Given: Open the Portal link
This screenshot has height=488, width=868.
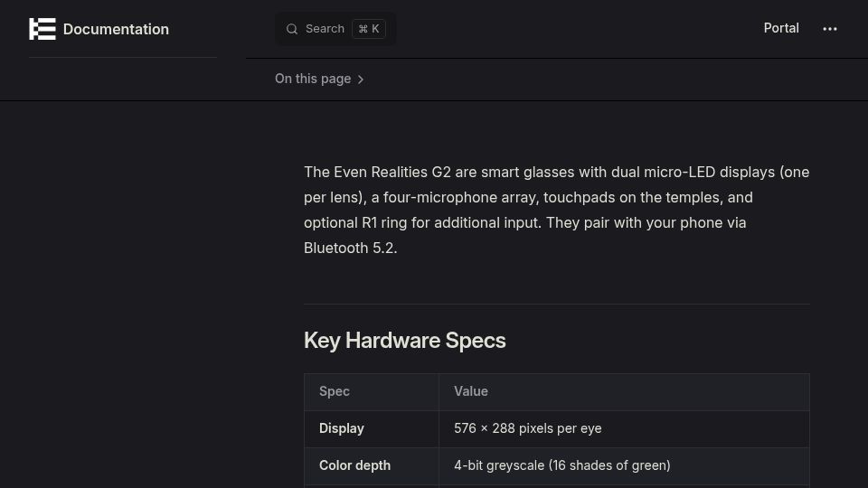Looking at the screenshot, I should (781, 28).
